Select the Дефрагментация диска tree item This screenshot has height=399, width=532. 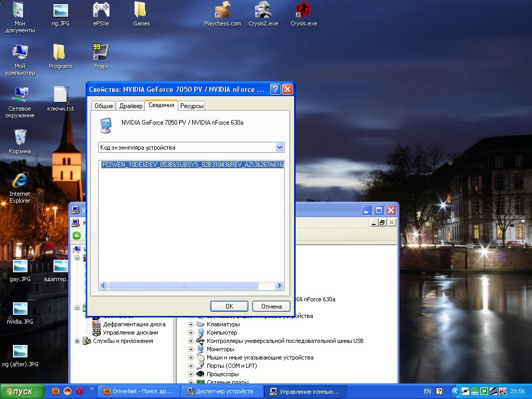pyautogui.click(x=134, y=324)
